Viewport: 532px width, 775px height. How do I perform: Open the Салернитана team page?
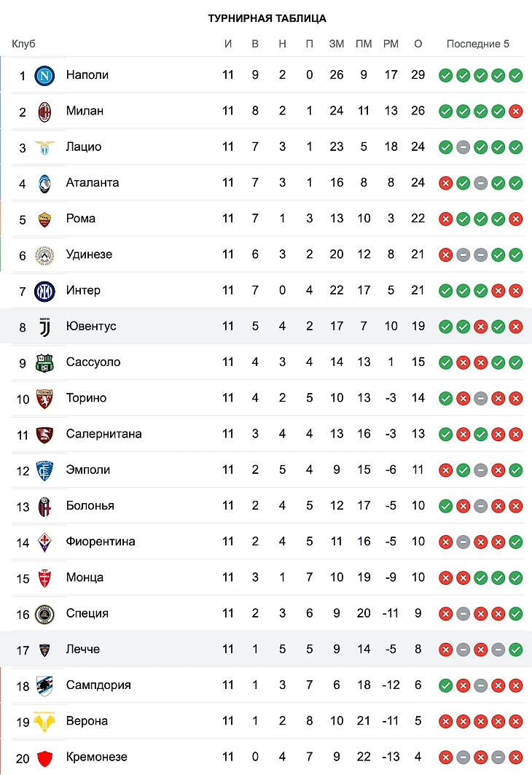[103, 434]
